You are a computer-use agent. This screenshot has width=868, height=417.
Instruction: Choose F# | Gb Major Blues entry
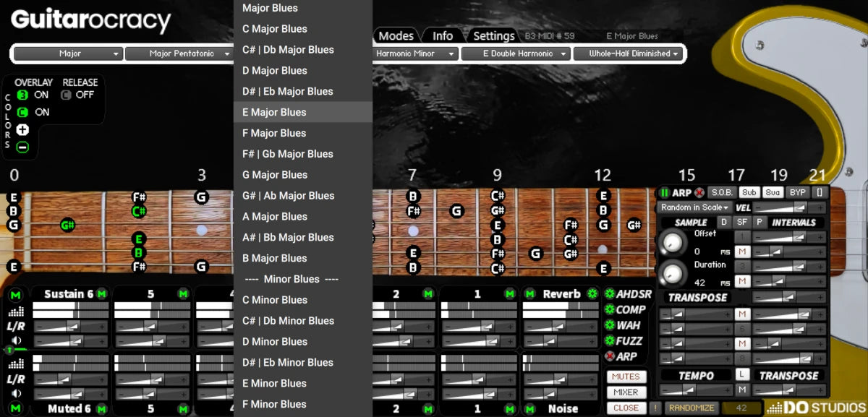(303, 154)
